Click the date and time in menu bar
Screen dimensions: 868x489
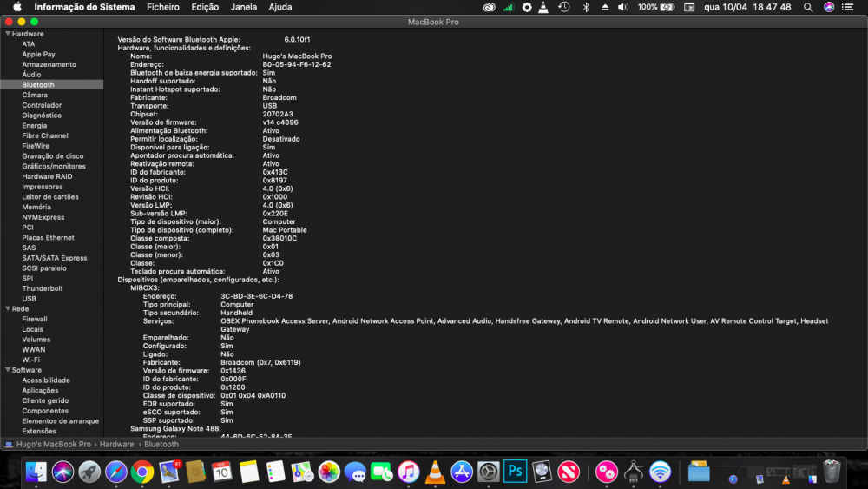click(747, 7)
